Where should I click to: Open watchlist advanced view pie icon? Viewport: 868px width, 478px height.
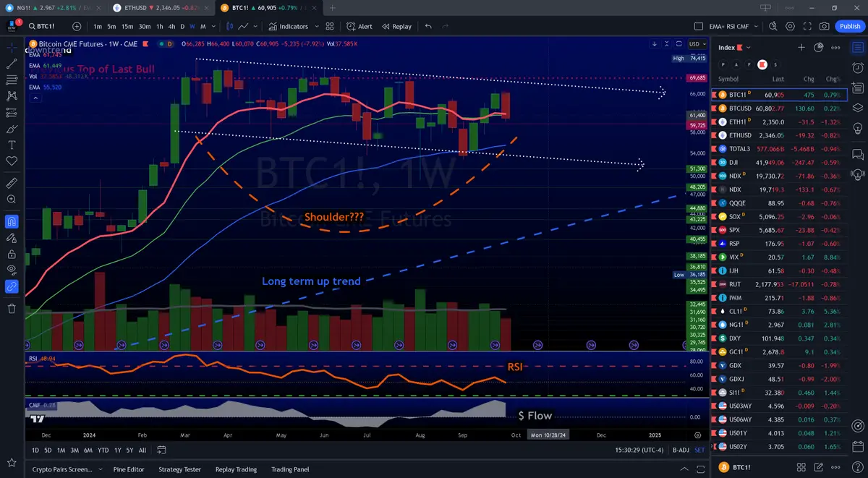pos(819,48)
